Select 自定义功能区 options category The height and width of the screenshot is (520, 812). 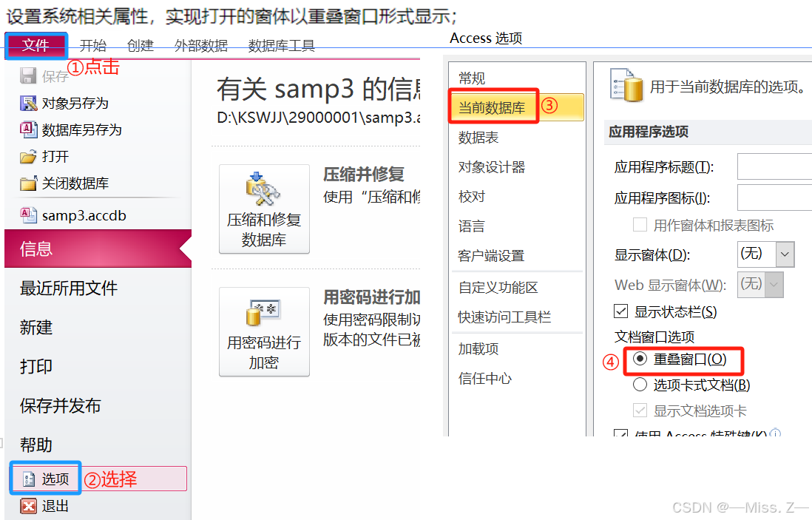(x=498, y=287)
